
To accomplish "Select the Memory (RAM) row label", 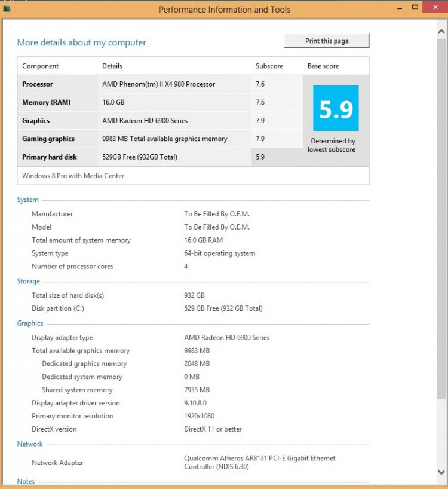I will (x=46, y=102).
